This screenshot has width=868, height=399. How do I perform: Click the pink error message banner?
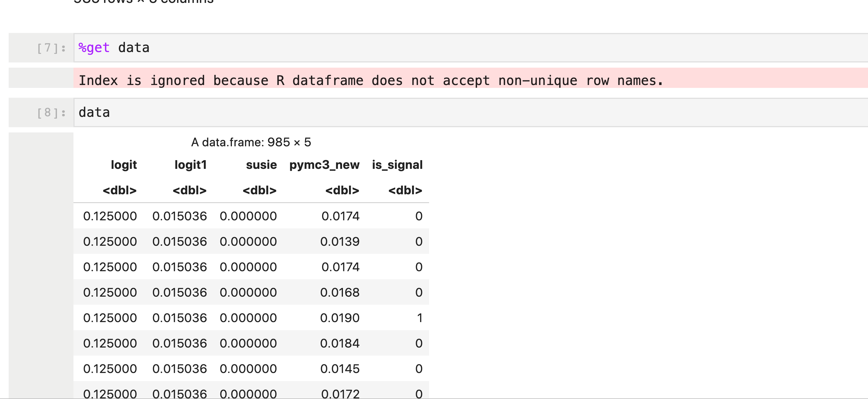click(371, 80)
